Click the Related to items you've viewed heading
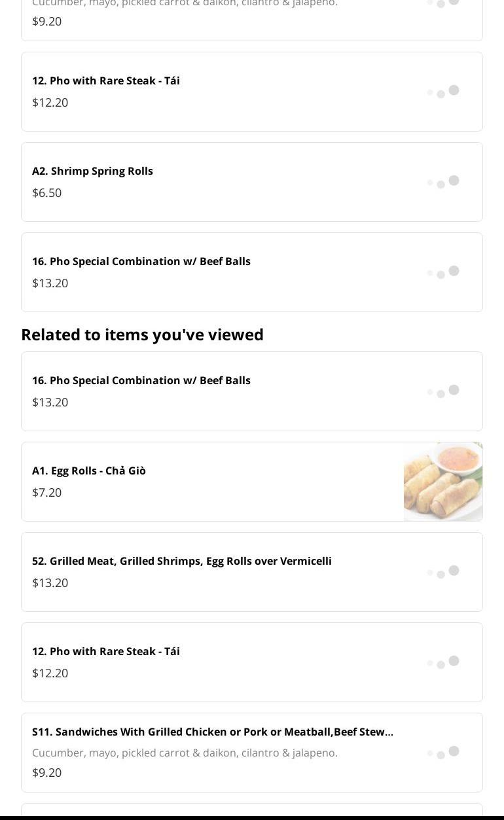 (142, 334)
